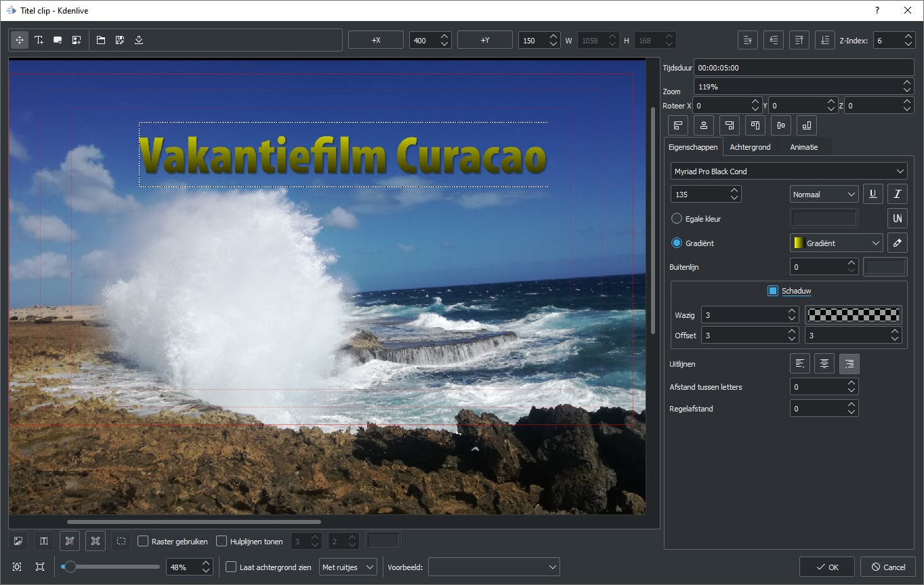
Task: Click the Add Image tool icon
Action: [77, 41]
